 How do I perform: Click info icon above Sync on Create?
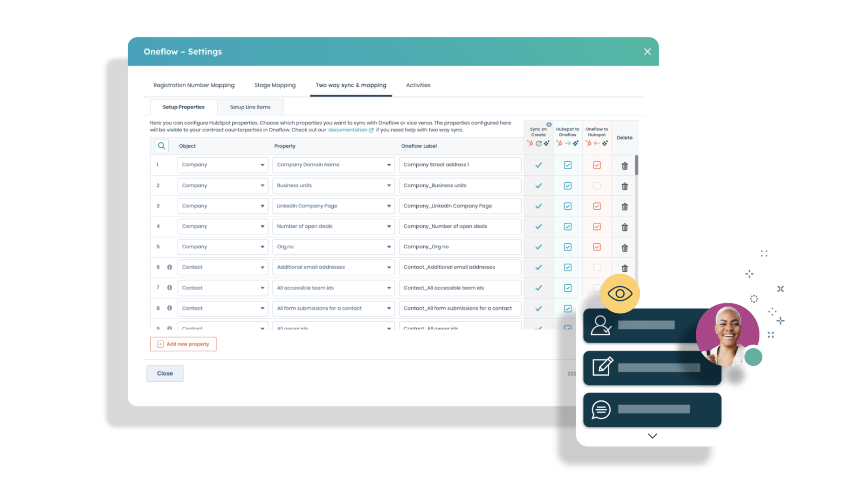549,124
